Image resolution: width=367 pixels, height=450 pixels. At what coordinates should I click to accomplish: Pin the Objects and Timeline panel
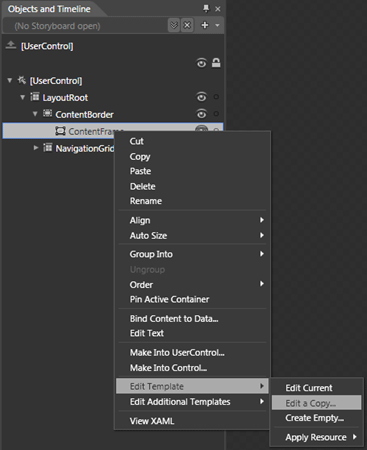click(206, 8)
